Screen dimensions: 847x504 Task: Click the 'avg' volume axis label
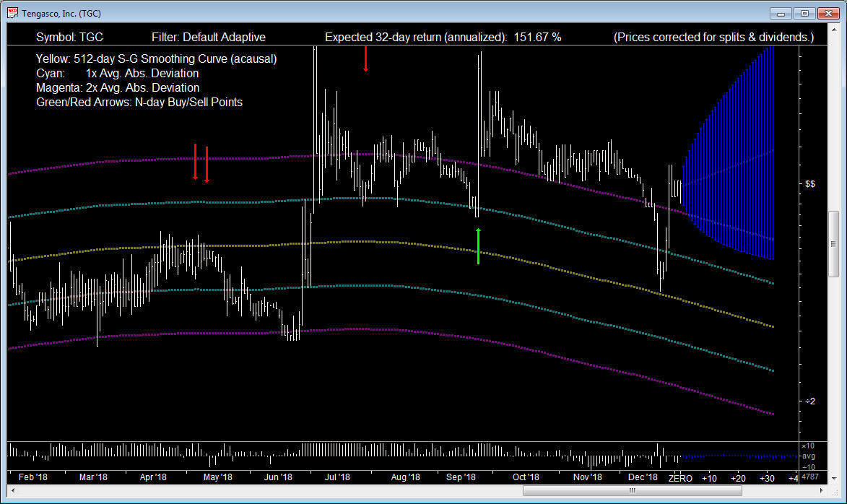(x=808, y=456)
